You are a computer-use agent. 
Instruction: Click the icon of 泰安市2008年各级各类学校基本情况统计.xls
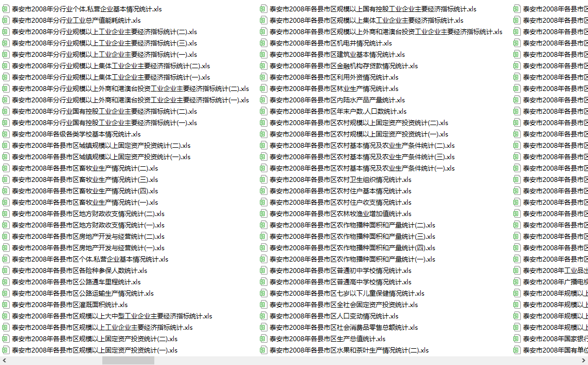tap(5, 134)
